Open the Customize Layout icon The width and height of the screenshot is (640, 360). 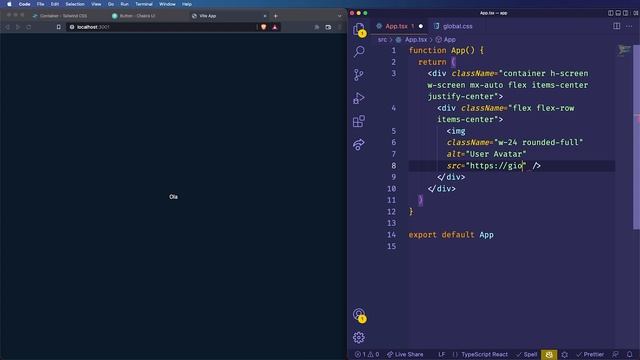point(636,13)
